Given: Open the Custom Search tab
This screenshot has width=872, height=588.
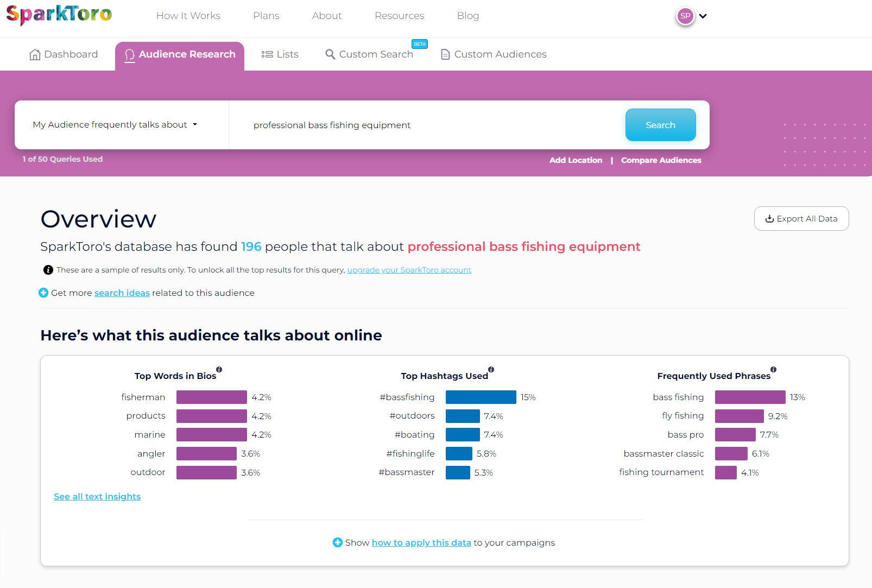Looking at the screenshot, I should 369,54.
